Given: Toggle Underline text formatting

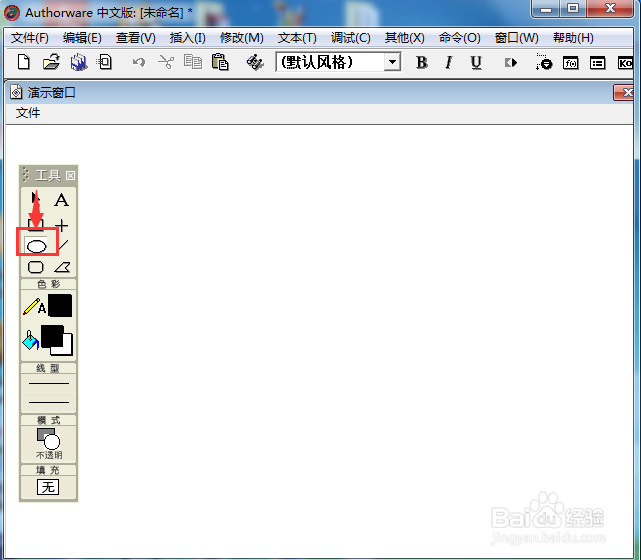Looking at the screenshot, I should pos(476,63).
